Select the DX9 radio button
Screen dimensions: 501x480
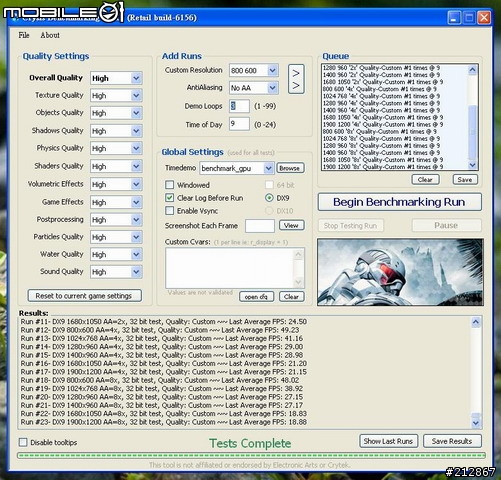269,198
